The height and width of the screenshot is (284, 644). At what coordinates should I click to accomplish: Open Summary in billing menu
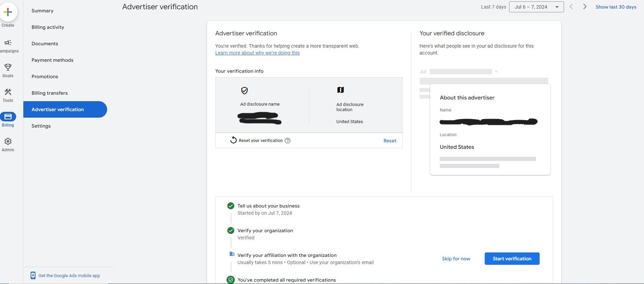click(x=43, y=11)
